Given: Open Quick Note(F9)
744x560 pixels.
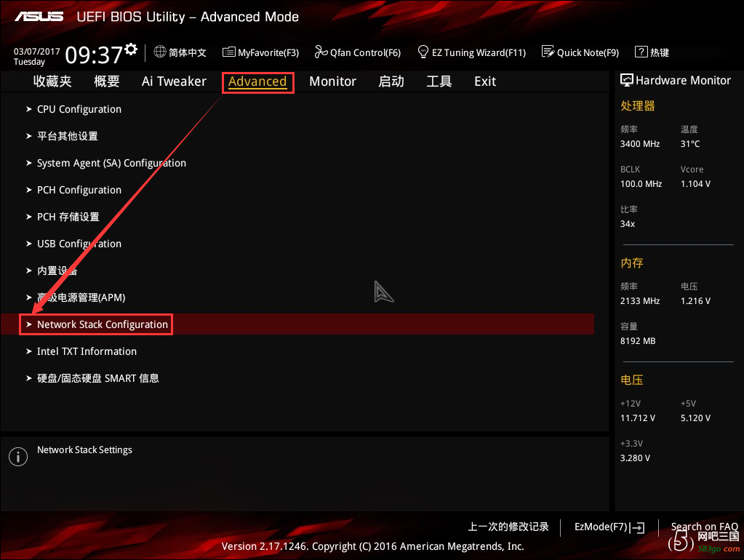Looking at the screenshot, I should 588,52.
